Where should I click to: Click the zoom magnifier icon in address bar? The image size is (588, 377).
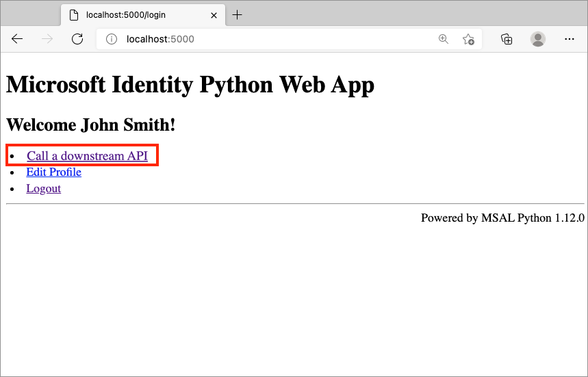click(444, 39)
